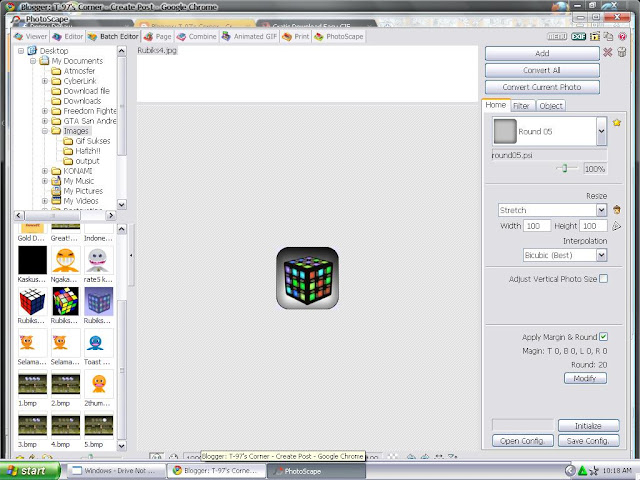Click the frame size slider handle
This screenshot has width=640, height=480.
click(x=564, y=168)
